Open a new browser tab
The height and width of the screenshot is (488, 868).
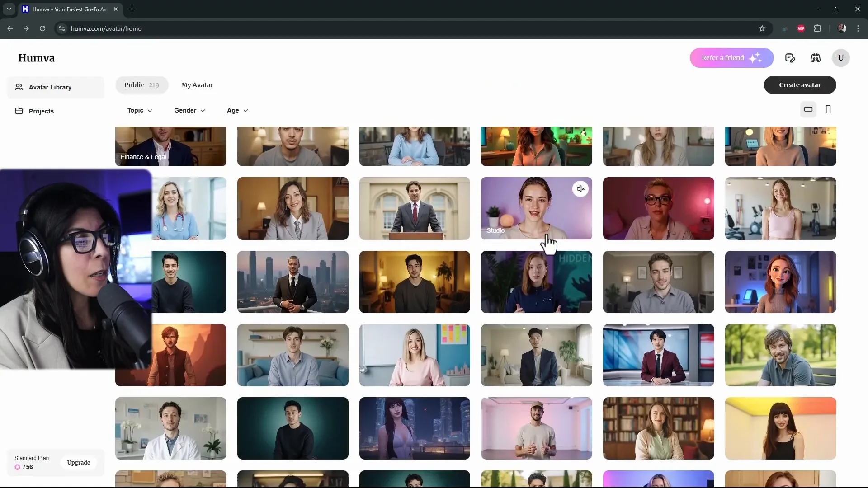[x=132, y=9]
